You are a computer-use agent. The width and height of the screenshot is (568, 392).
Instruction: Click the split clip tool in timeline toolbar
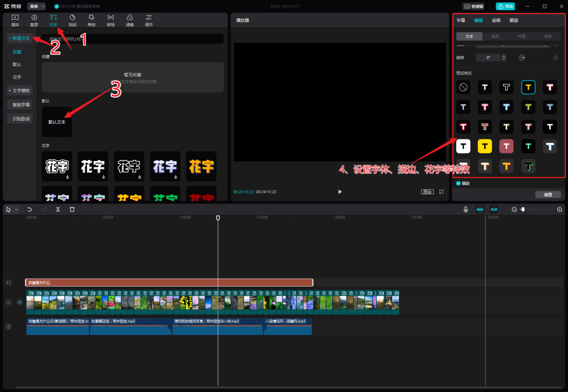tap(58, 209)
